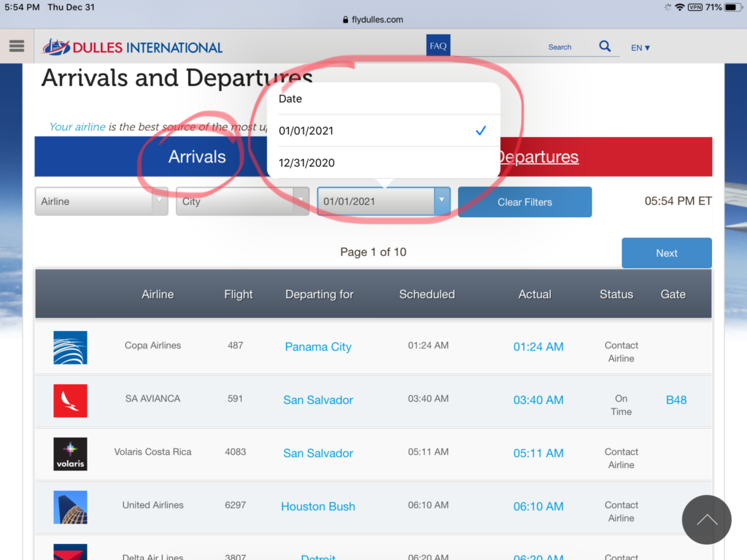
Task: Click the Your airline link
Action: [77, 127]
